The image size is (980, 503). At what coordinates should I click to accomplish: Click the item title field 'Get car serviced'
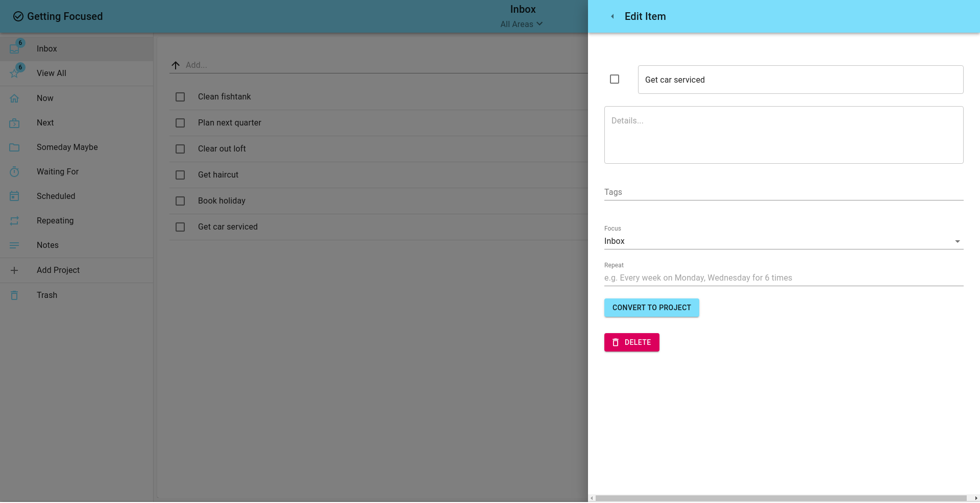800,80
